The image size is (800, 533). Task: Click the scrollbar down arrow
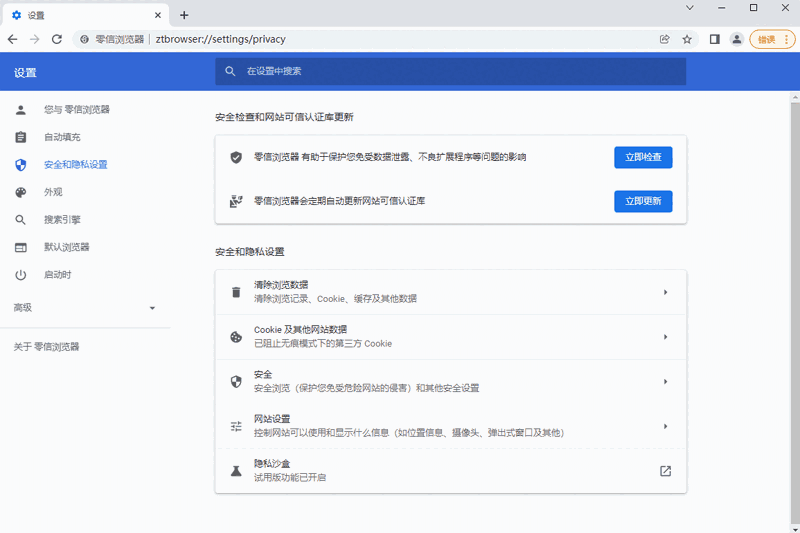pyautogui.click(x=795, y=528)
